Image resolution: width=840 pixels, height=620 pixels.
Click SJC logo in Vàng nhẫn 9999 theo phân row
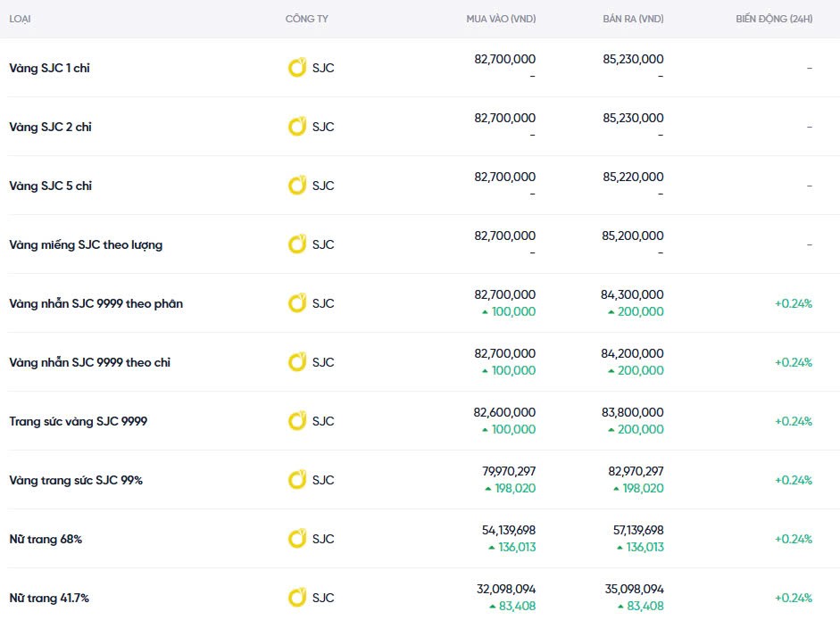coord(296,303)
